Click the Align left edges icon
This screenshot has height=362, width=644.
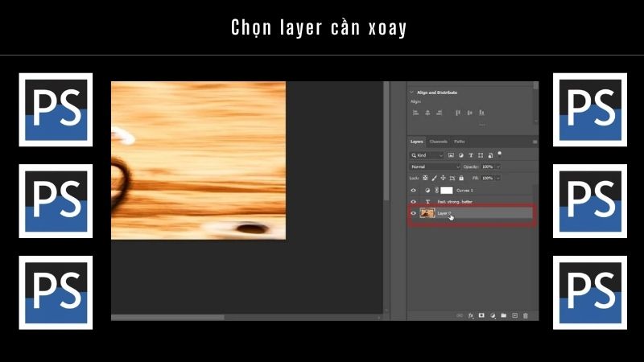[415, 113]
